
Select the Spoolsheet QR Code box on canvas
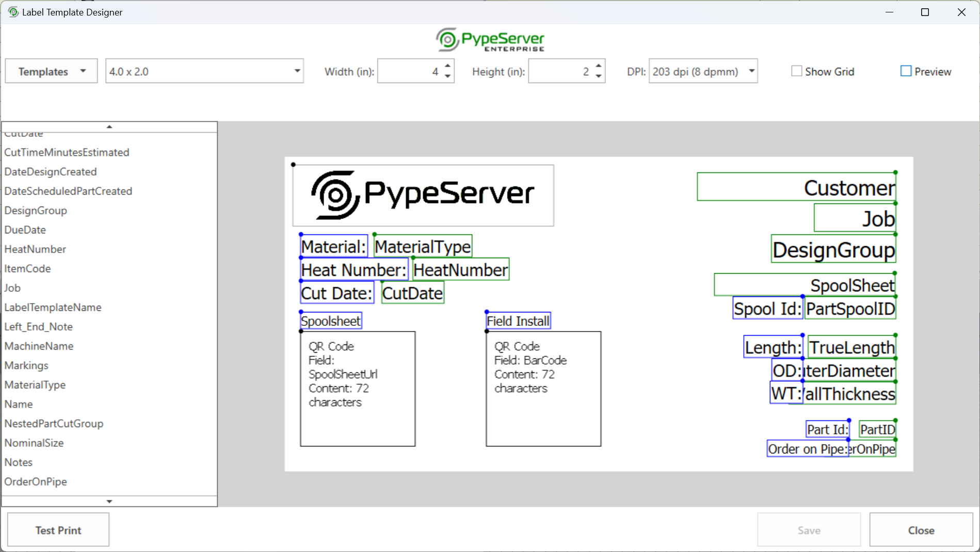pyautogui.click(x=358, y=389)
